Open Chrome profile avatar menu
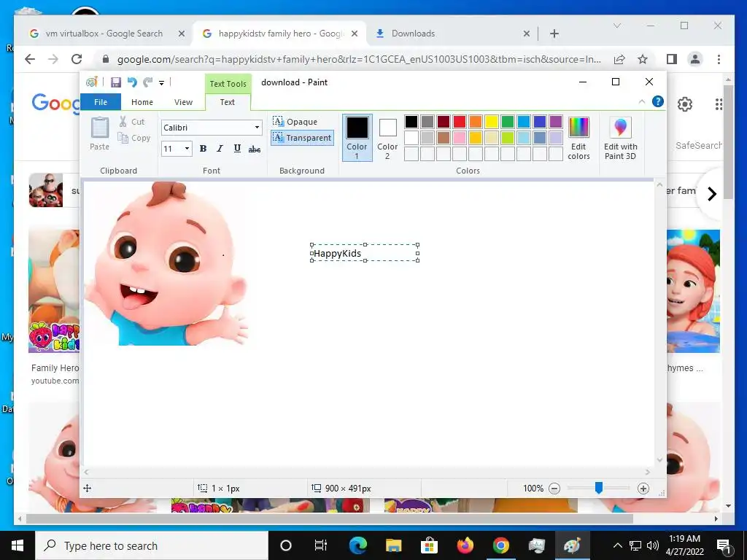 point(695,59)
